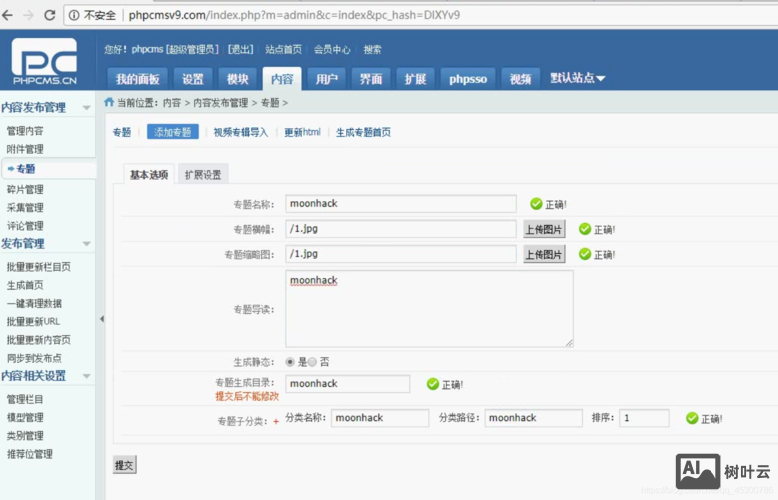Click the browser back arrow

pyautogui.click(x=8, y=15)
